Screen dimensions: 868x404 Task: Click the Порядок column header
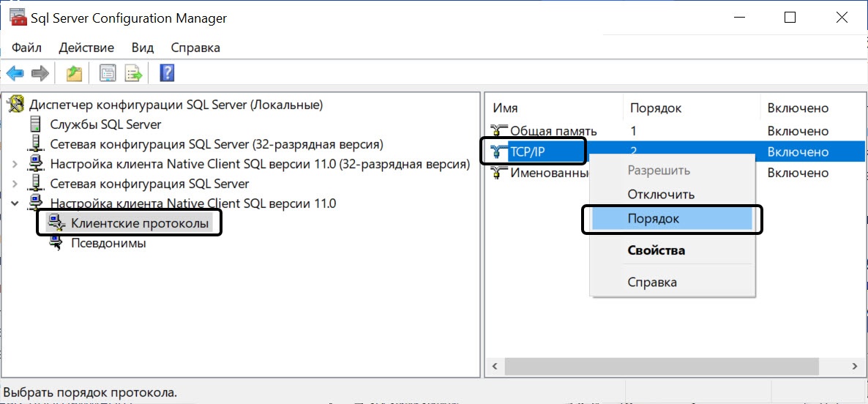(656, 108)
